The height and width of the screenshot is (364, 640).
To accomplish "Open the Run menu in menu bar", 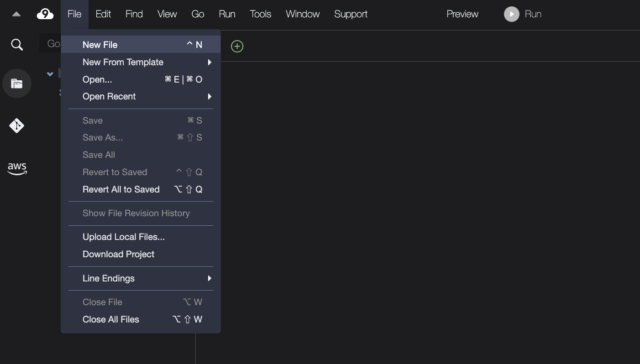I will point(227,14).
